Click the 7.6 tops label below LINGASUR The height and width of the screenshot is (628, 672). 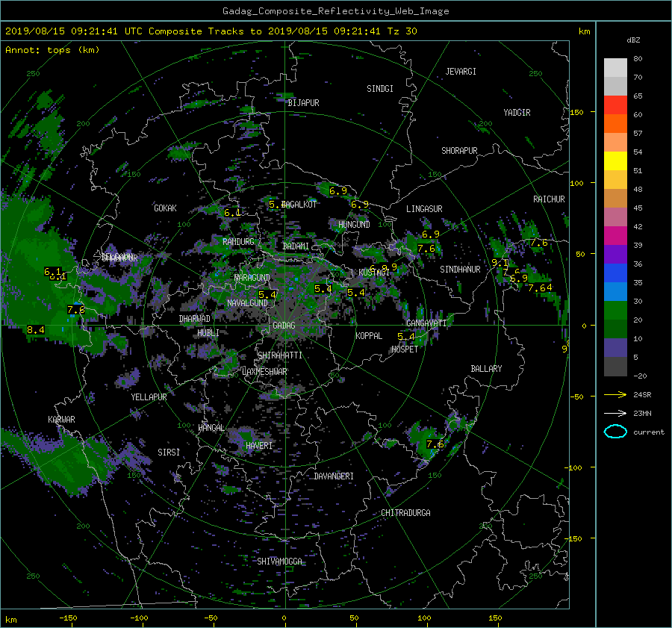pyautogui.click(x=426, y=249)
